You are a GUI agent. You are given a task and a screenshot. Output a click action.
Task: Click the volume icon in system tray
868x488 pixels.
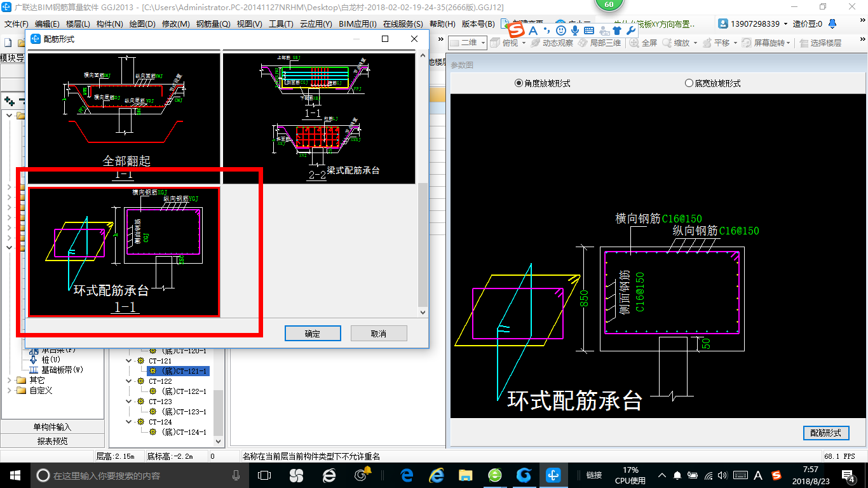click(724, 475)
